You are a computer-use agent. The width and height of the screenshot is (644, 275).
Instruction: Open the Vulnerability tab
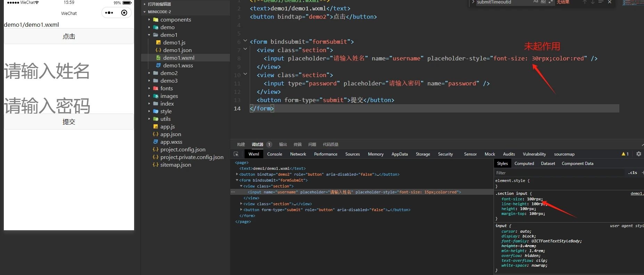pyautogui.click(x=534, y=154)
